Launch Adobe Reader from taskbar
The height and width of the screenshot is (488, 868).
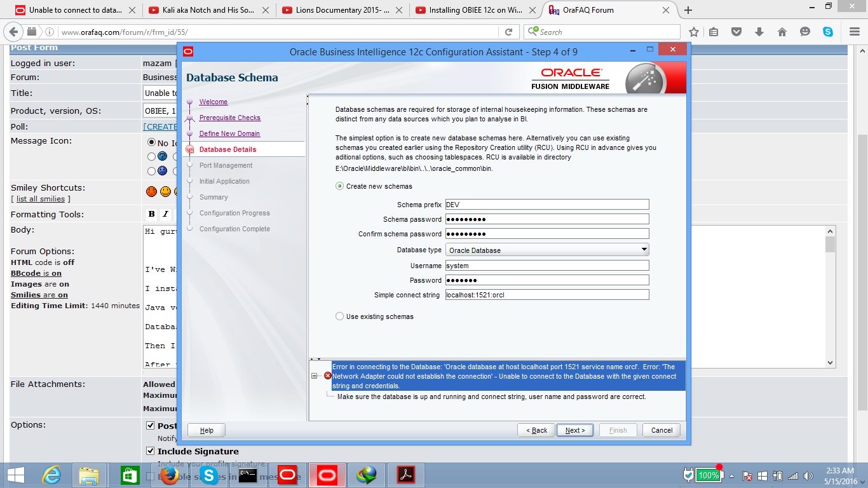pos(405,475)
